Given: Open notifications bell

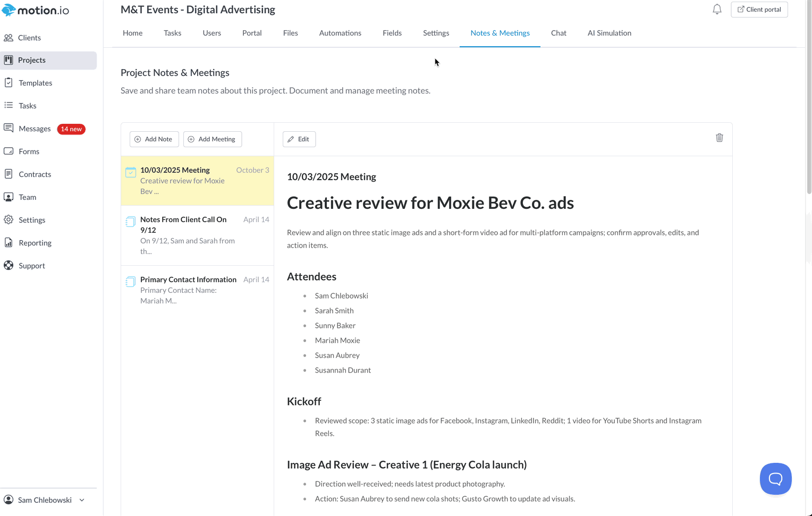Looking at the screenshot, I should [x=717, y=9].
